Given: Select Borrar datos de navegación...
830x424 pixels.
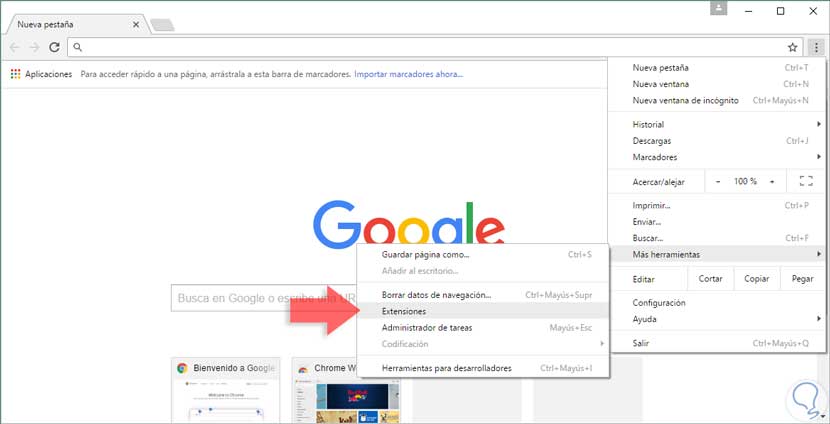Looking at the screenshot, I should 483,295.
